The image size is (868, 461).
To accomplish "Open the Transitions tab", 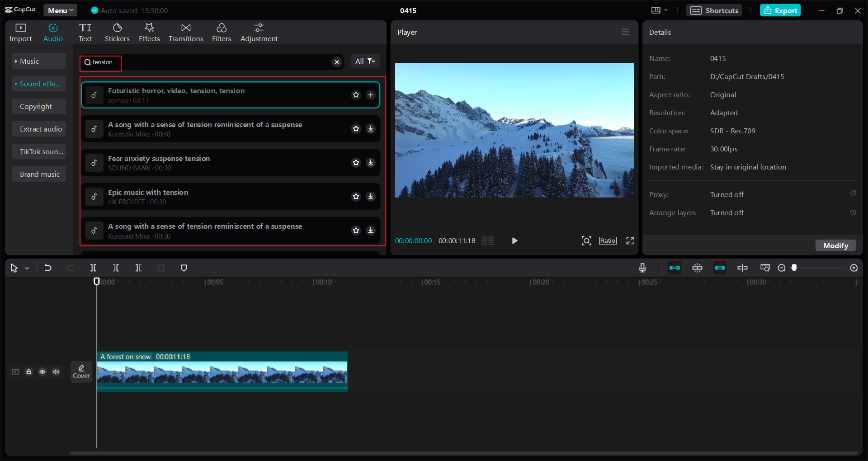I will click(x=186, y=33).
